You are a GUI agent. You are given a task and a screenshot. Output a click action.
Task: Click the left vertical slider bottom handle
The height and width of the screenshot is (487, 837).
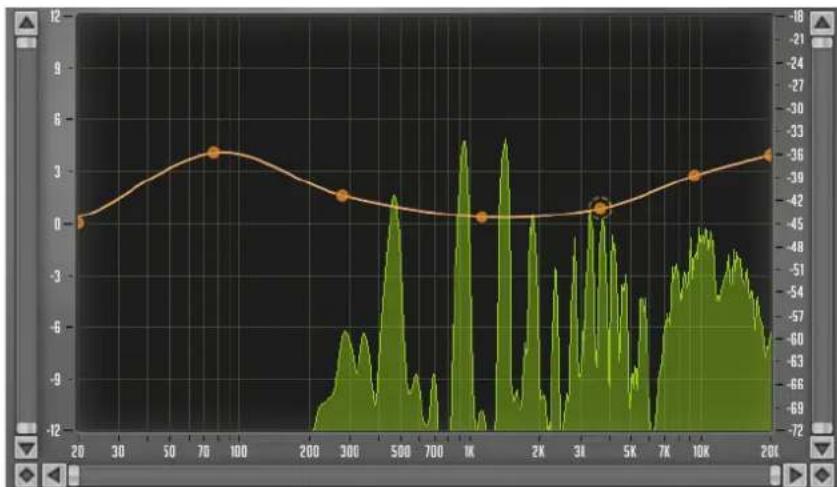point(26,428)
